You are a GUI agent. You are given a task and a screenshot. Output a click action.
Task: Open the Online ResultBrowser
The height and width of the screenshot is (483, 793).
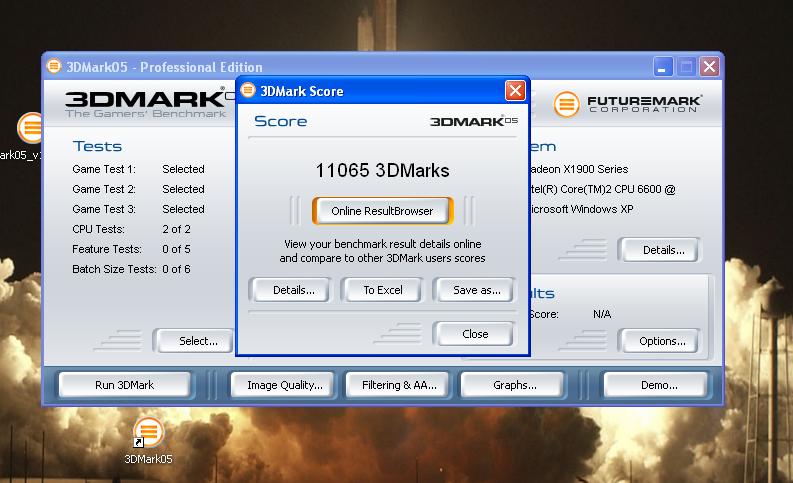pos(382,211)
